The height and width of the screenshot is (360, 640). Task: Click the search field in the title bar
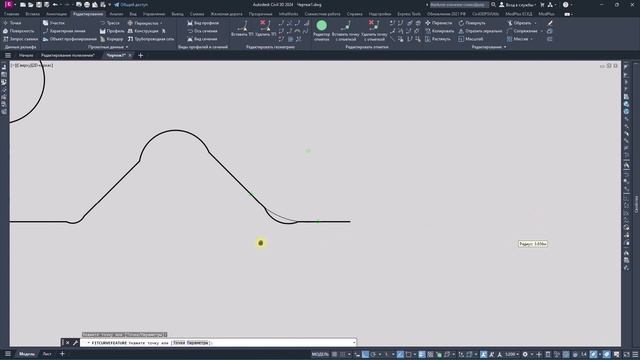click(459, 5)
